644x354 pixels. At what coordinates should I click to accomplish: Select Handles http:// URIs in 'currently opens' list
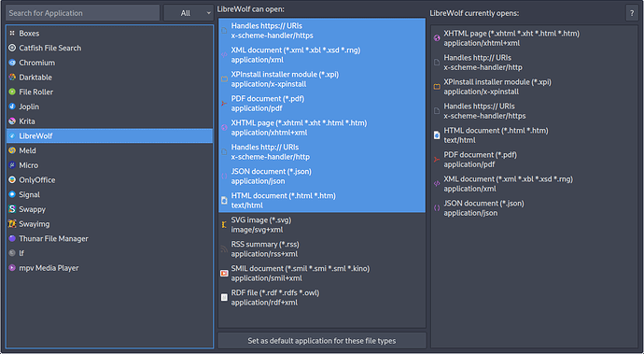pos(535,63)
